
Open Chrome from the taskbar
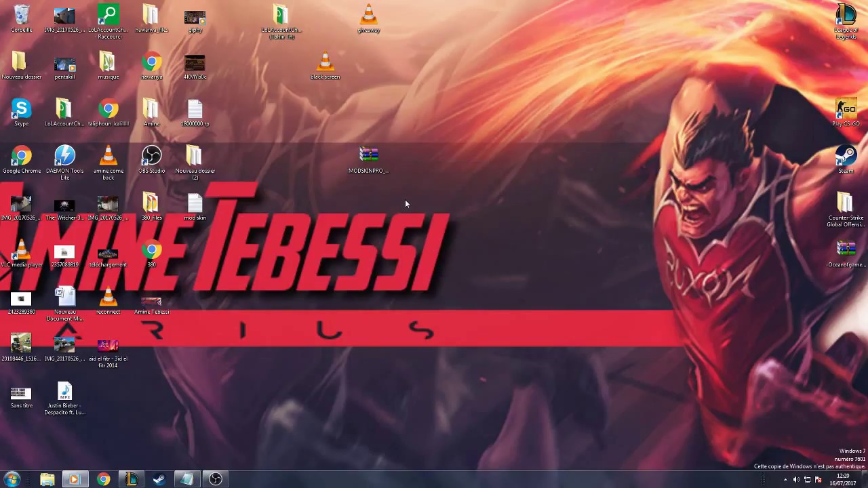103,479
